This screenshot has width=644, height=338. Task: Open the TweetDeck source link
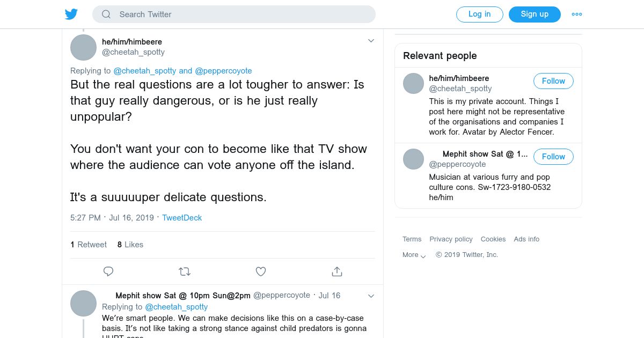182,218
